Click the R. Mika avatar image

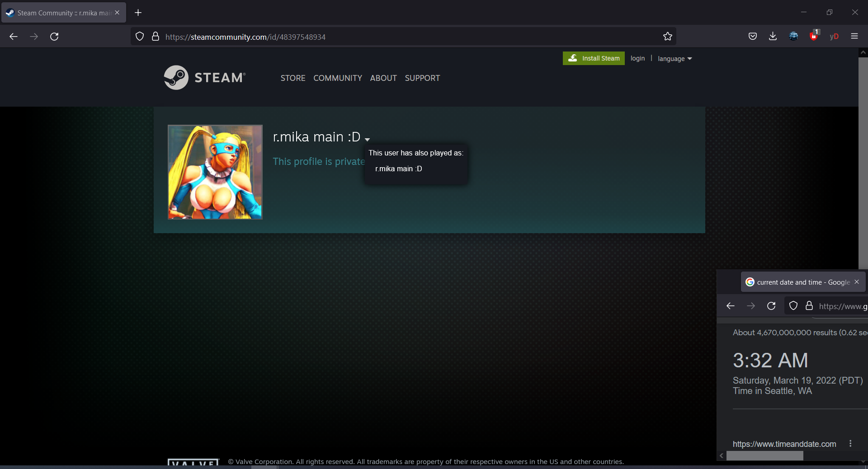[x=215, y=172]
